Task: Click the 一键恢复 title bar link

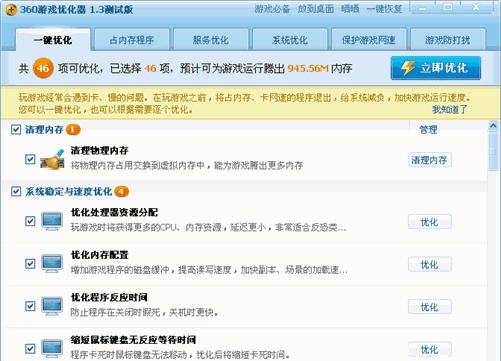Action: 384,9
